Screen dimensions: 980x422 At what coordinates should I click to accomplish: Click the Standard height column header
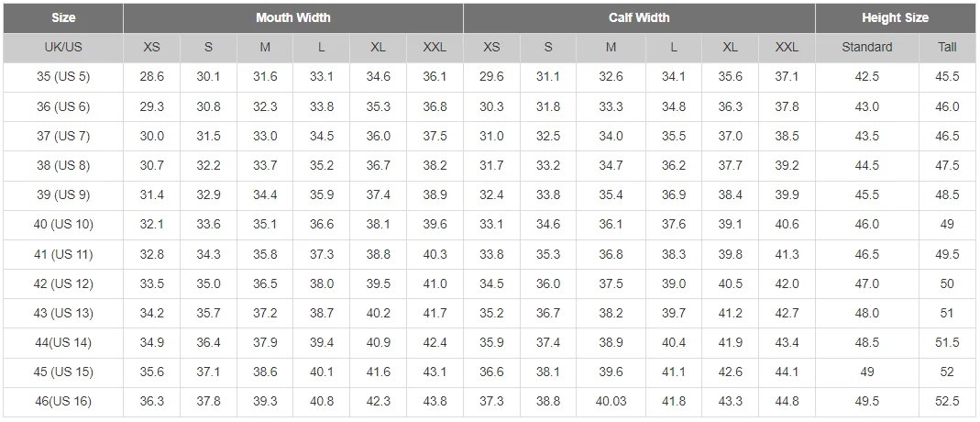867,48
